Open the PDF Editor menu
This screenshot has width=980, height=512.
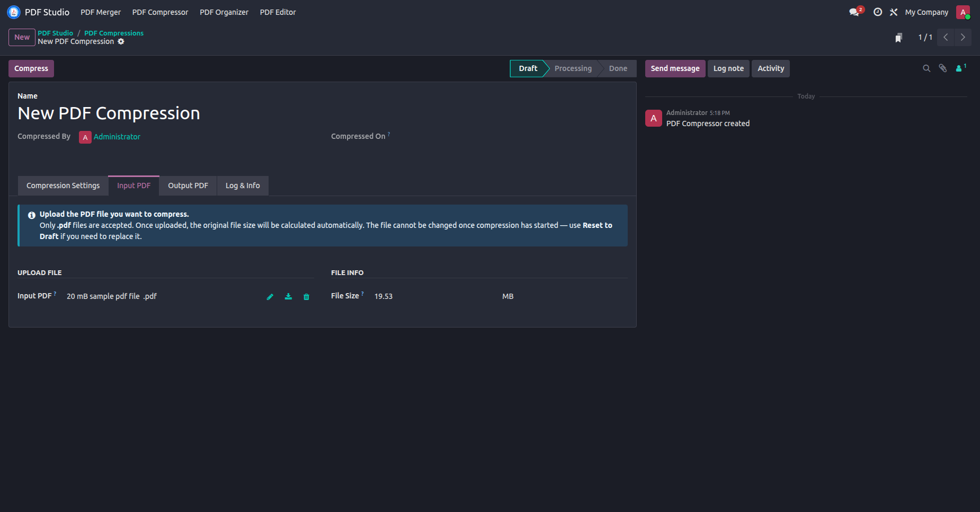coord(278,12)
